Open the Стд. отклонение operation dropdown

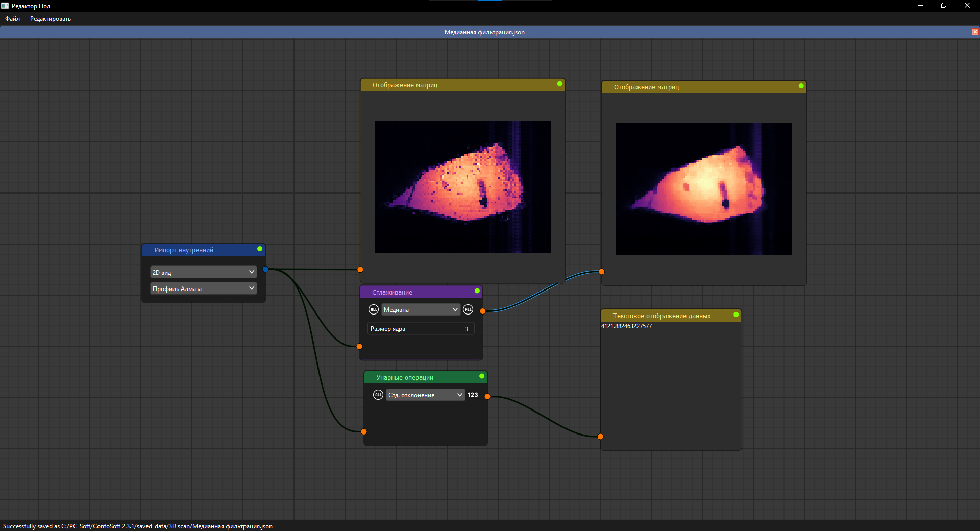tap(426, 395)
